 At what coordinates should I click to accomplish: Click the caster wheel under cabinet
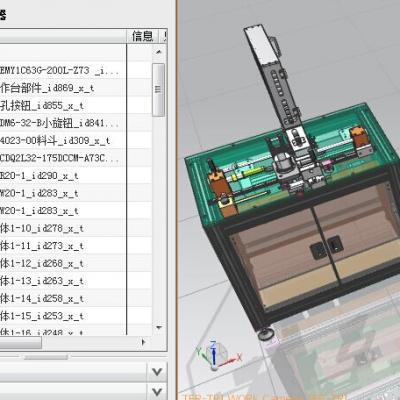pos(266,334)
